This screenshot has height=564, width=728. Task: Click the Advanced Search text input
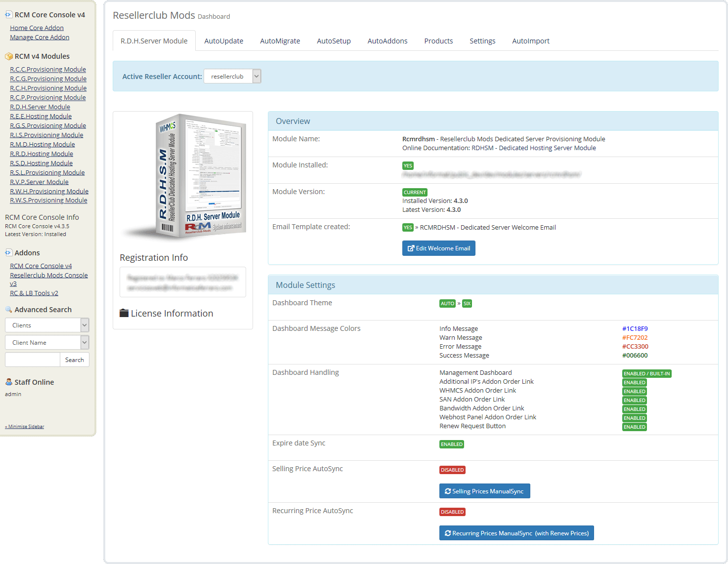(32, 360)
